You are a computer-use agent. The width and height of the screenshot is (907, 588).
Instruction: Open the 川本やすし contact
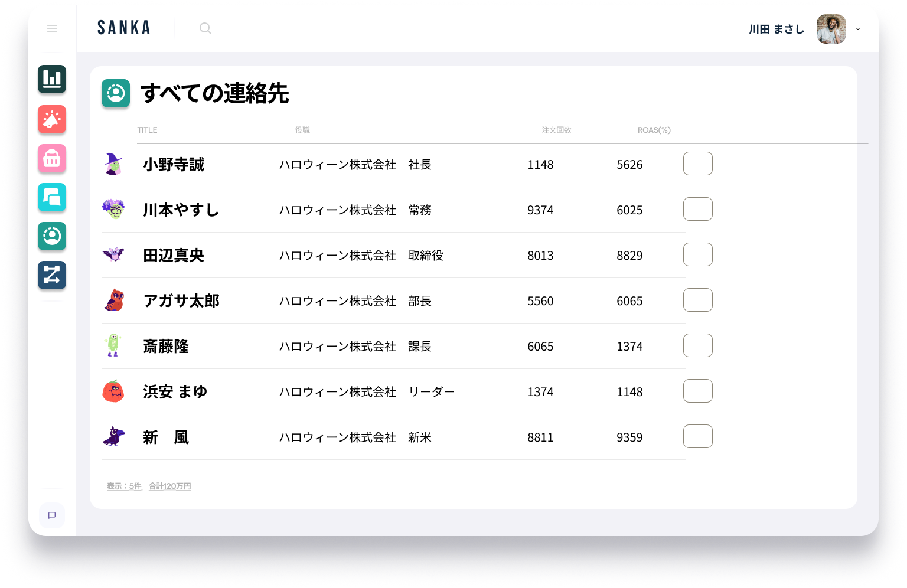pos(181,210)
